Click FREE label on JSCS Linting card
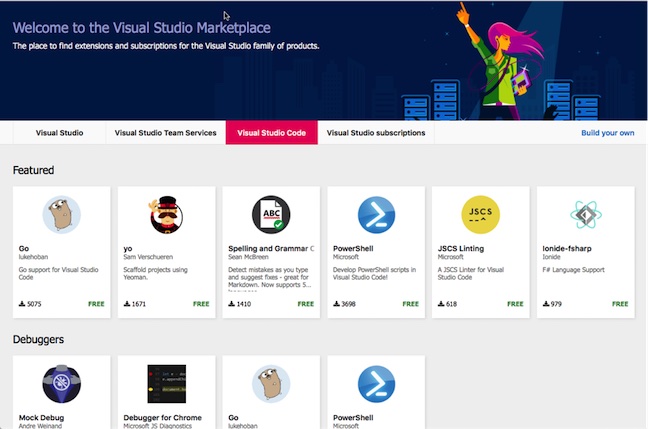This screenshot has height=429, width=648. (515, 304)
